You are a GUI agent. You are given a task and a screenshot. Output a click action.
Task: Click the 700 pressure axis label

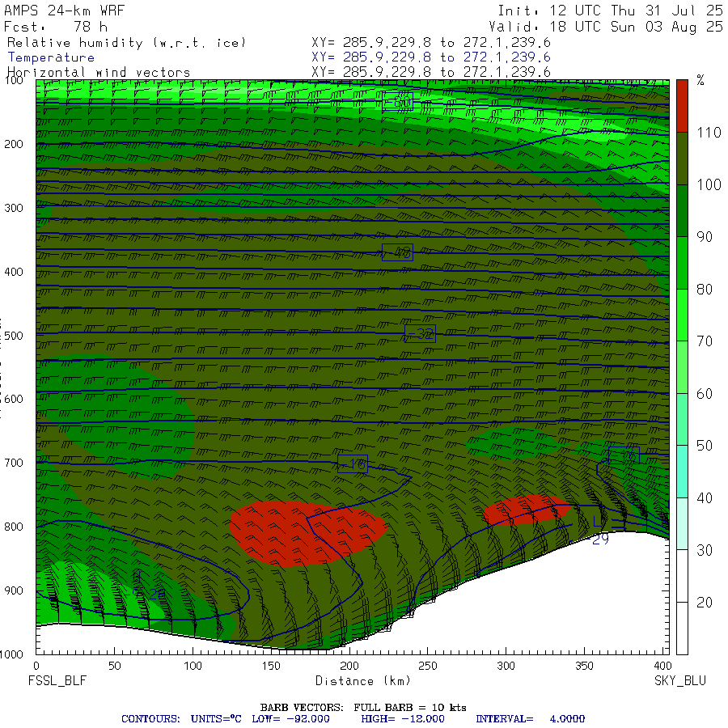coord(14,463)
